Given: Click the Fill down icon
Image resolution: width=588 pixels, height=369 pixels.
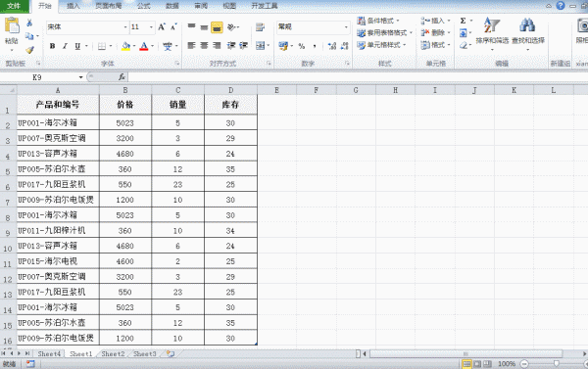Looking at the screenshot, I should tap(464, 33).
